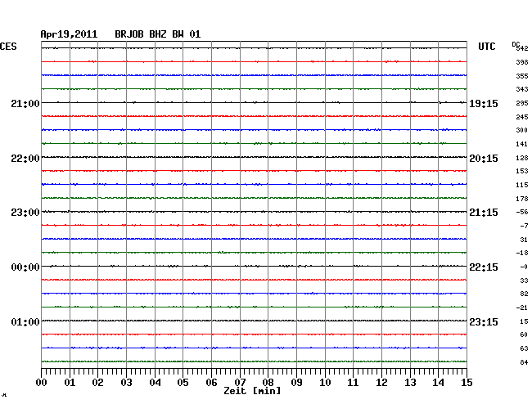This screenshot has width=532, height=404.
Task: Click the DC offset value 343
Action: [522, 89]
